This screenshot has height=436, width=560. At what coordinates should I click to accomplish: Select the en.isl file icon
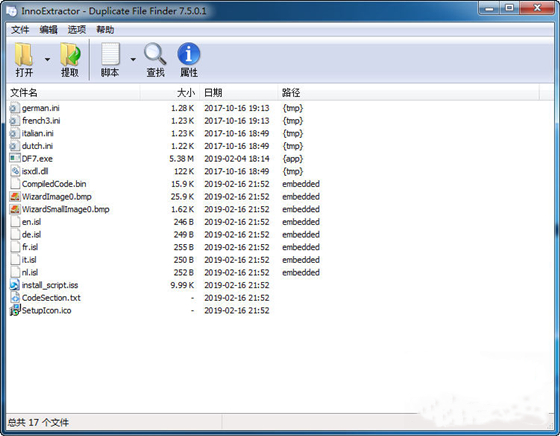pos(14,222)
